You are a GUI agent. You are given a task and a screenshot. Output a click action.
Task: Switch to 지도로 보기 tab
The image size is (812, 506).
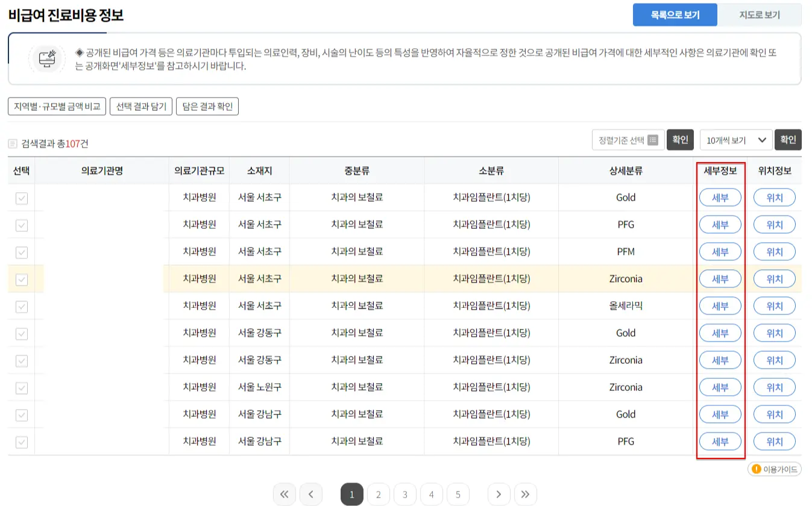coord(761,14)
